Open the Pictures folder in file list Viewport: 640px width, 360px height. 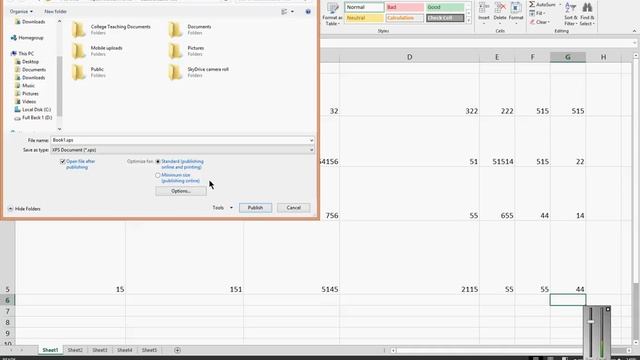click(186, 51)
